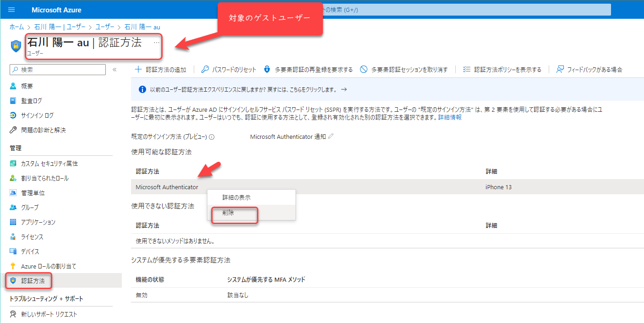Screen dimensions: 644x323
Task: Click 認証方法の追加 toolbar button
Action: pos(161,69)
